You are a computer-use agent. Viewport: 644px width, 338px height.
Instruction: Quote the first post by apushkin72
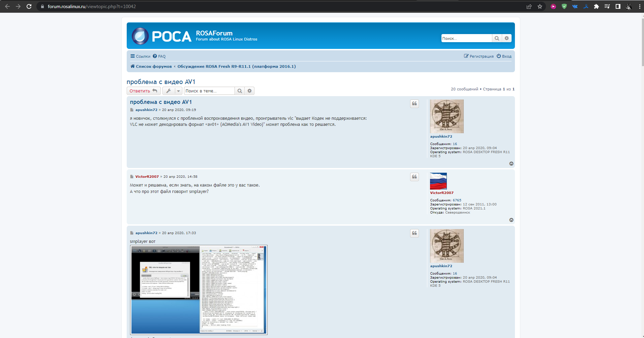point(415,104)
